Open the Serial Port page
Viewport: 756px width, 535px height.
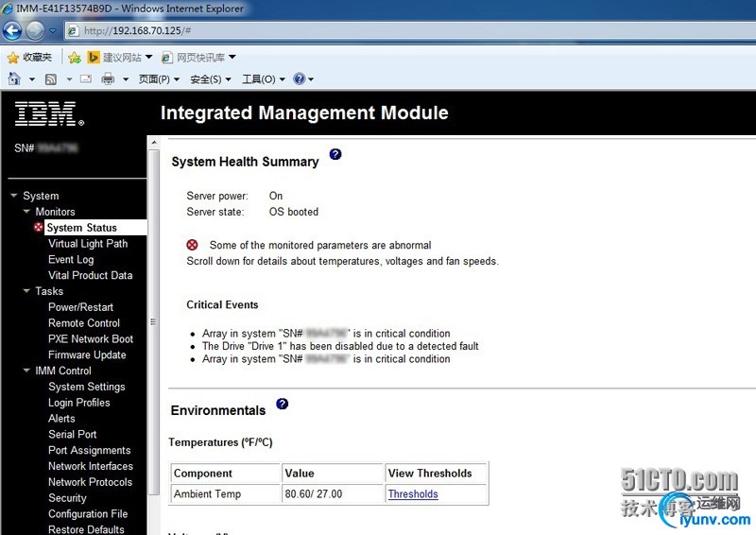click(73, 435)
